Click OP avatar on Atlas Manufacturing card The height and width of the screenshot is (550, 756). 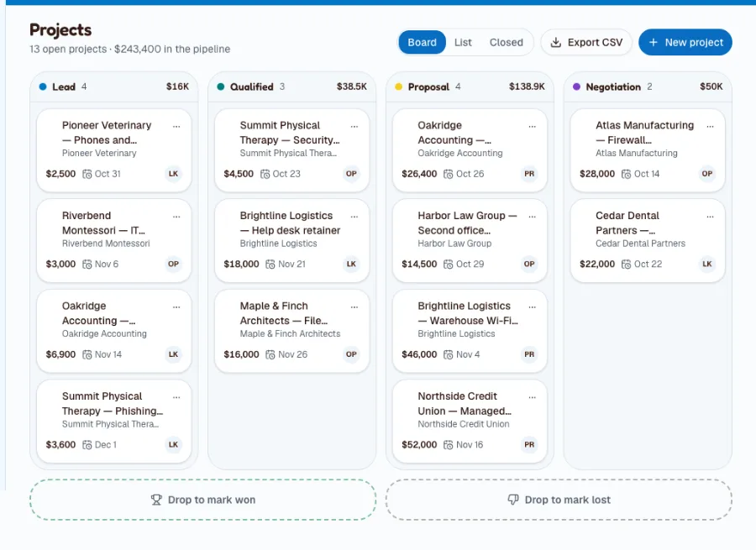707,174
